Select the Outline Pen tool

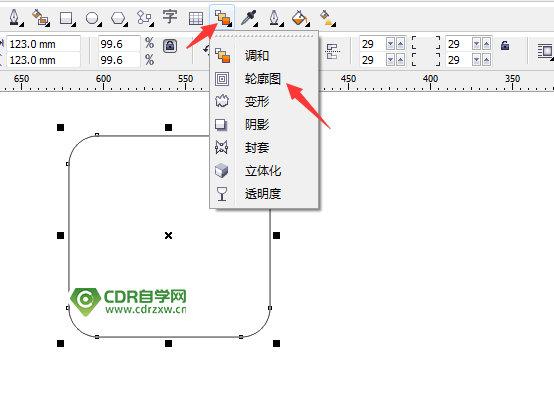pyautogui.click(x=275, y=17)
